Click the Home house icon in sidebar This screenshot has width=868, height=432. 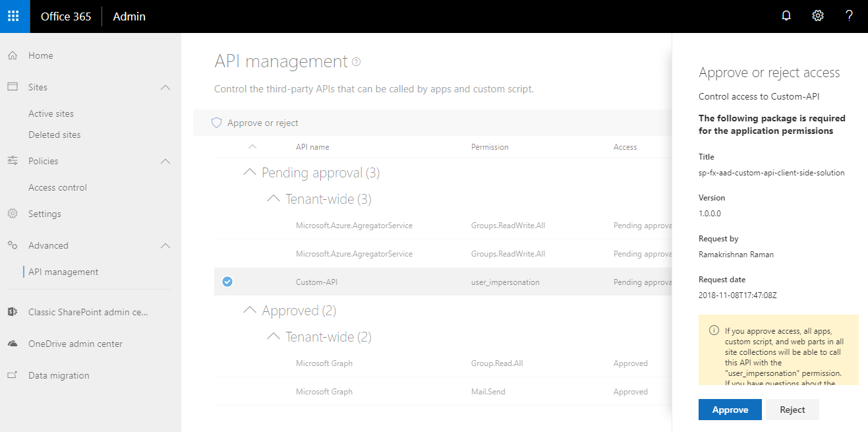tap(13, 55)
